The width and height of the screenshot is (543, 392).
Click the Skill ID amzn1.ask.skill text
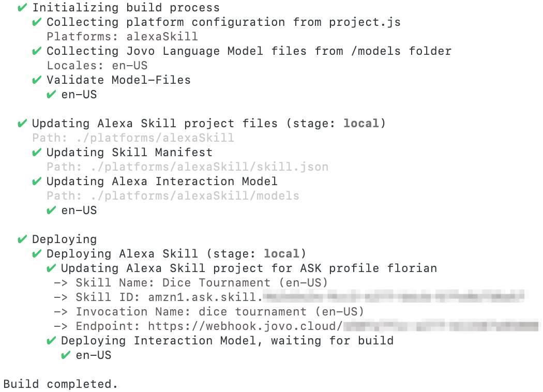coord(205,297)
